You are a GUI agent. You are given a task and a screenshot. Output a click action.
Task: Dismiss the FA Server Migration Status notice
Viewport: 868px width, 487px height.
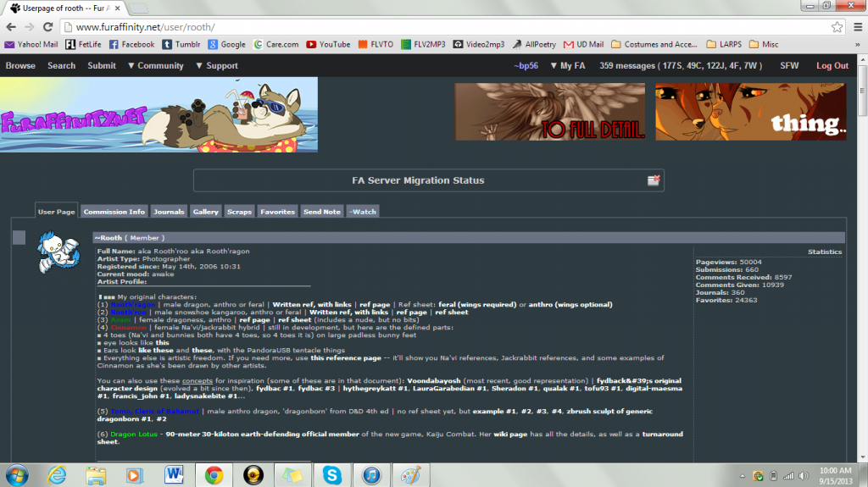coord(654,180)
